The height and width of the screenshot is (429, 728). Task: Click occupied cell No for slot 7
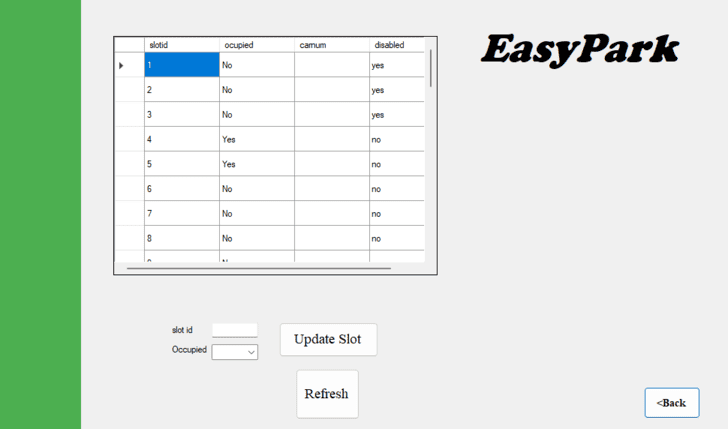[x=256, y=213]
